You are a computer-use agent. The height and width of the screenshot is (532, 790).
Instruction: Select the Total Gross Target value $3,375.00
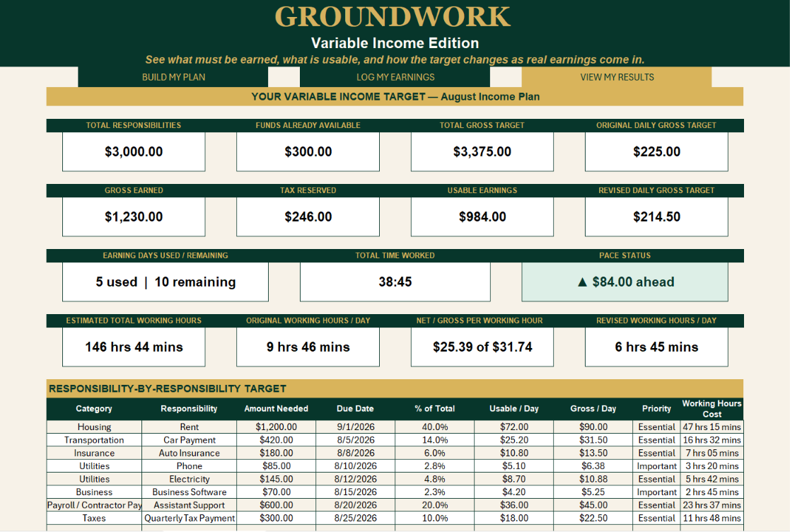(x=482, y=151)
